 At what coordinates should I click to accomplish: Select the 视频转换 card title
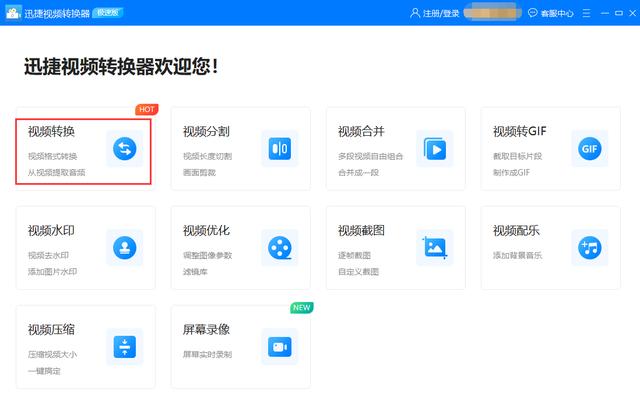[x=51, y=131]
